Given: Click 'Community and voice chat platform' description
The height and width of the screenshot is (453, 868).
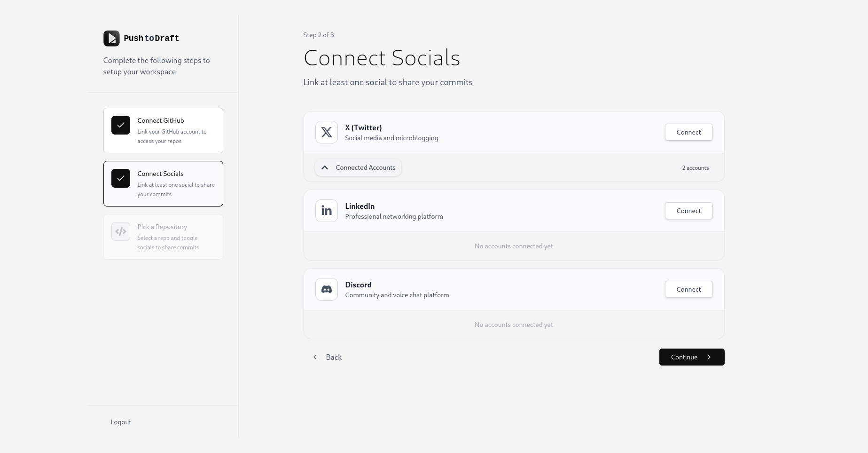Looking at the screenshot, I should [397, 295].
